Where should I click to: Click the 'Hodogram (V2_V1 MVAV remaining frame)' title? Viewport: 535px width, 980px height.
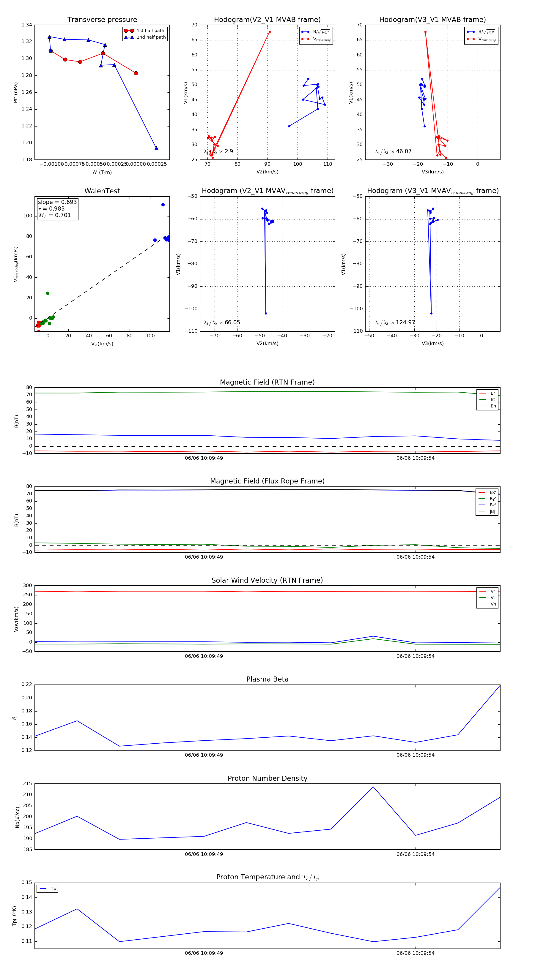[267, 191]
